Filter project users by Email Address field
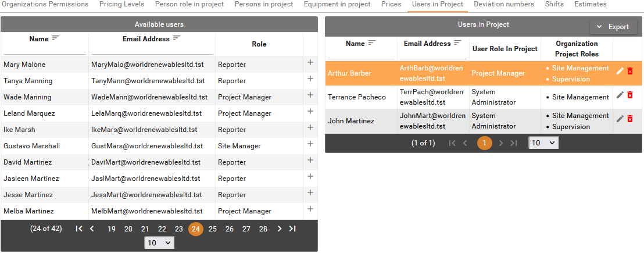This screenshot has width=644, height=253. 432,54
